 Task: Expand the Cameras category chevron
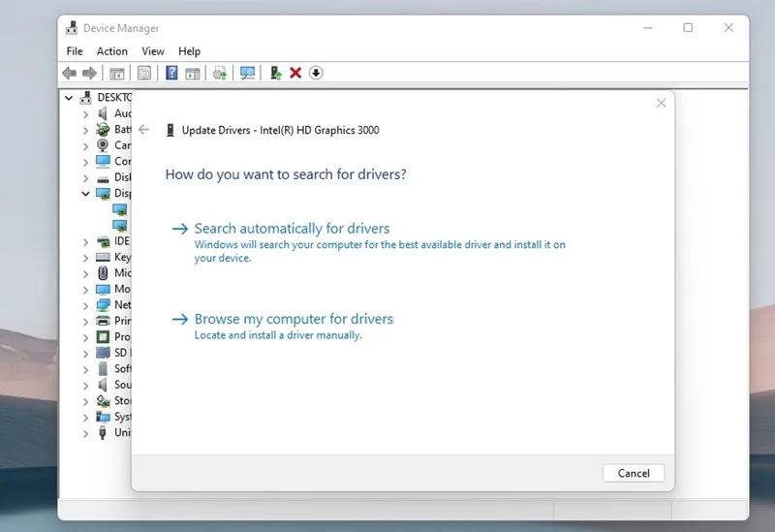coord(85,146)
